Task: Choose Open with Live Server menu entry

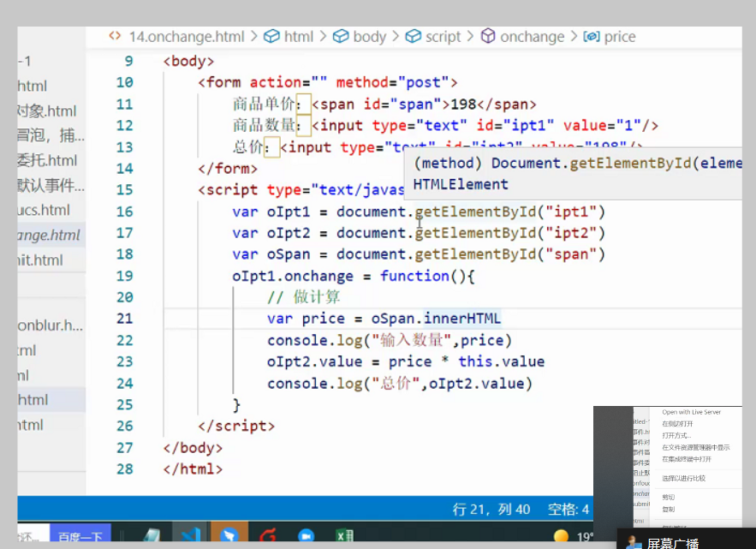Action: click(691, 412)
